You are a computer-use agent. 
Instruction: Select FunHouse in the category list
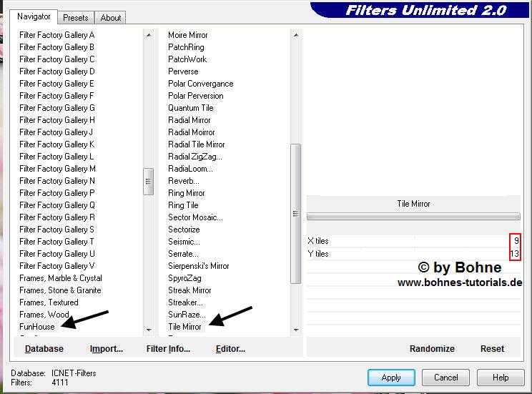(x=37, y=327)
